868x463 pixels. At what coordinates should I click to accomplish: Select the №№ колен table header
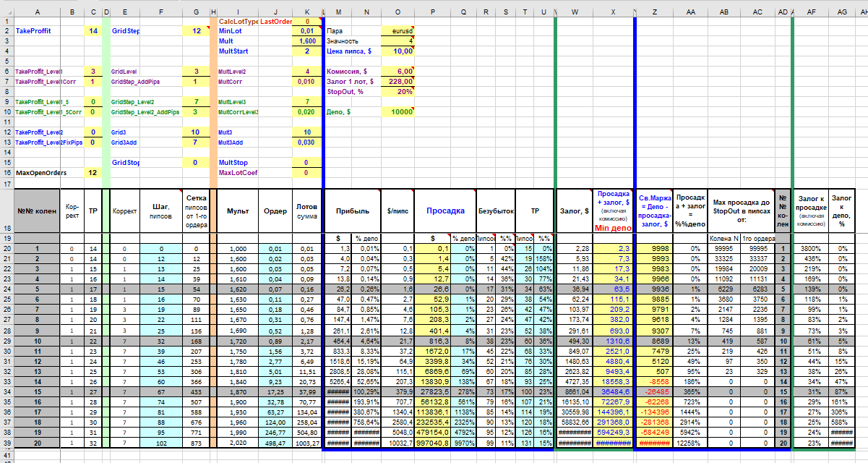tap(37, 211)
